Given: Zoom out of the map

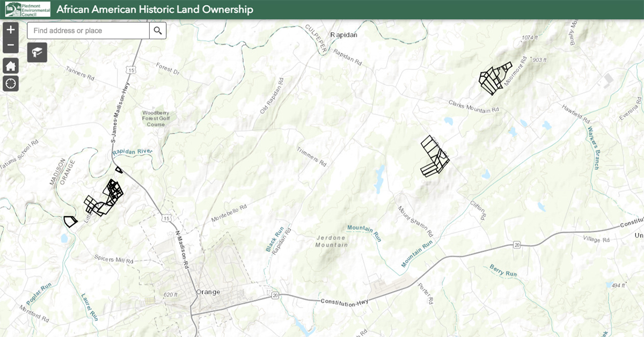Looking at the screenshot, I should 11,45.
